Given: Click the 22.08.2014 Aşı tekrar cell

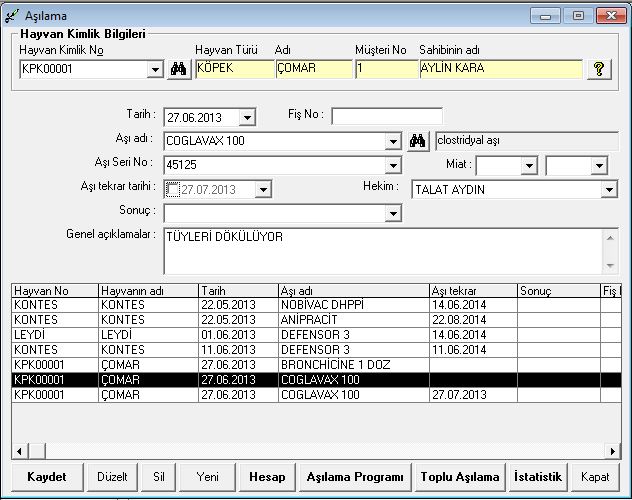Looking at the screenshot, I should pos(473,320).
